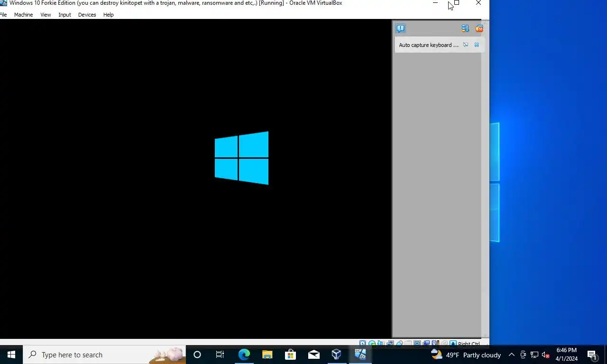Select the running VM window taskbar icon
This screenshot has height=364, width=607.
(360, 355)
